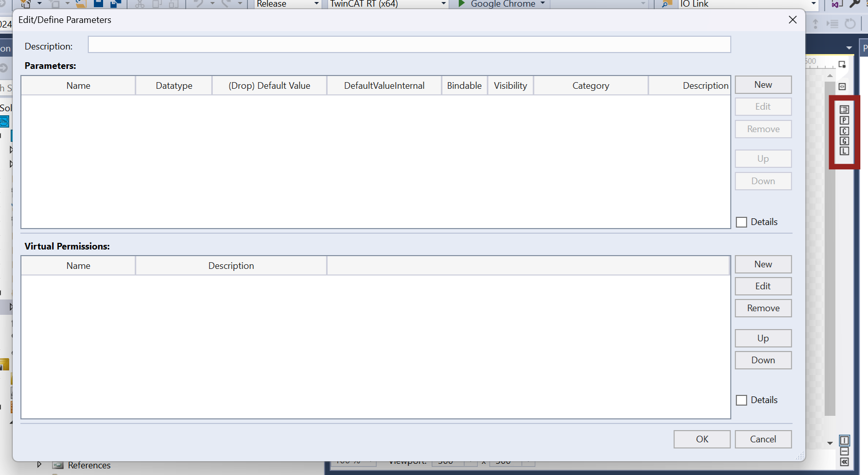Click the boxed C icon in designer sidebar
Screen dimensions: 868x475
pos(845,131)
